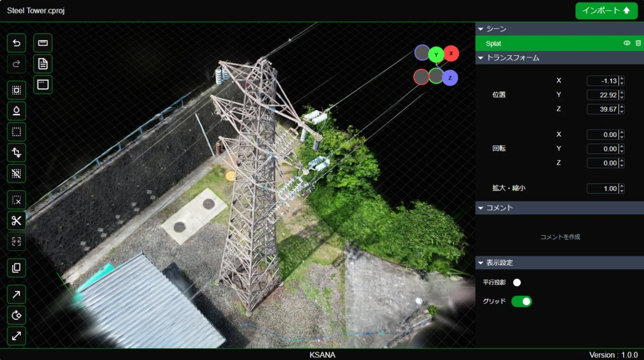
Task: Increase position X with its stepper arrow
Action: [621, 78]
